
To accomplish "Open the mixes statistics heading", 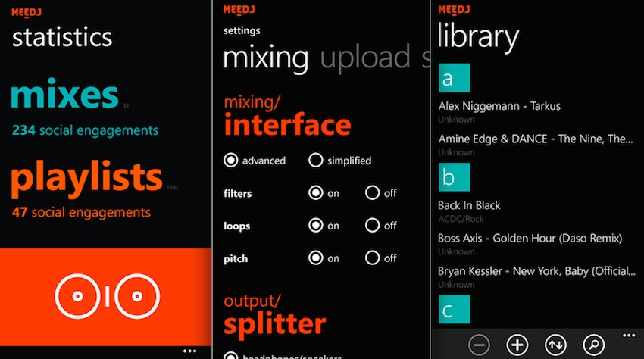I will click(x=64, y=95).
